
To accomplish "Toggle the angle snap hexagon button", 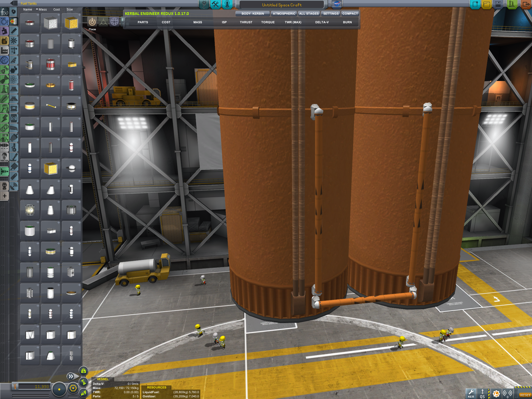I will 73,388.
